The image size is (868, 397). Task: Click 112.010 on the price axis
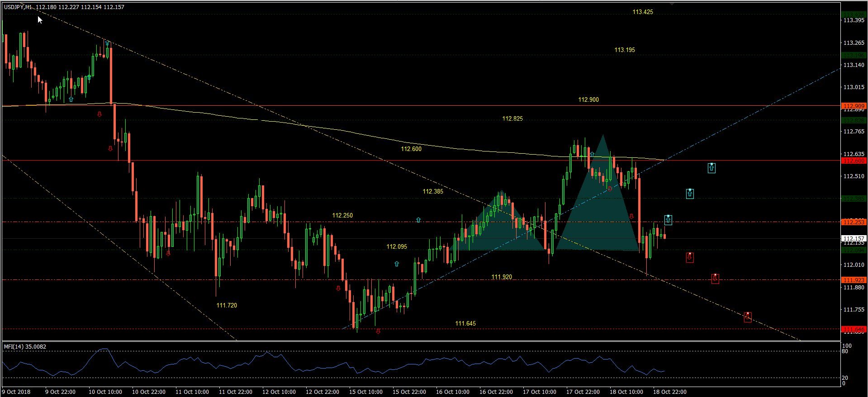854,265
